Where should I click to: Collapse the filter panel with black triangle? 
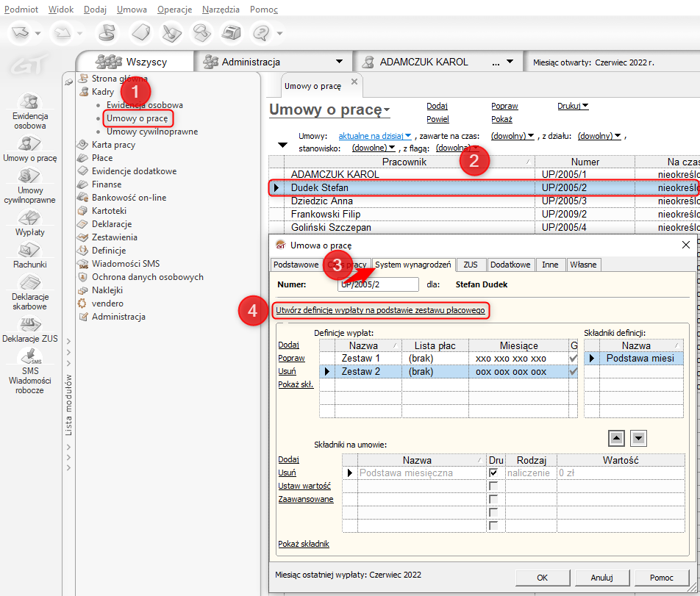(x=282, y=145)
